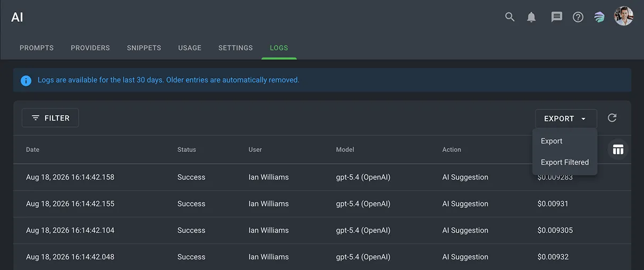
Task: Switch to the Providers tab
Action: [90, 48]
